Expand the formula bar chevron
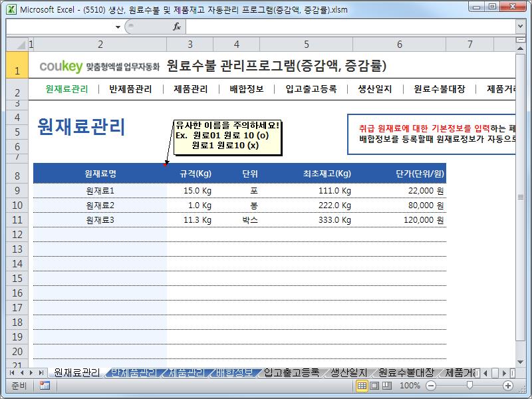 point(521,27)
